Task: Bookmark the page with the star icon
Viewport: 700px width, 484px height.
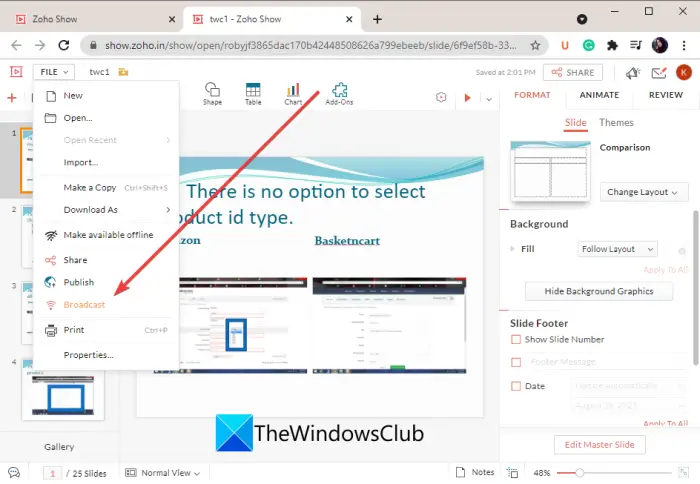Action: (535, 45)
